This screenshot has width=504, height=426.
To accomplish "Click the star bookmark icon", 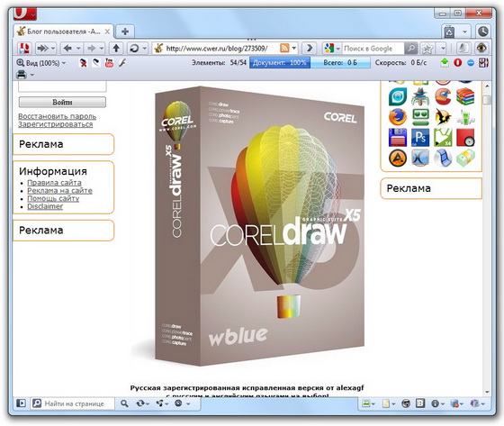I will tap(427, 49).
